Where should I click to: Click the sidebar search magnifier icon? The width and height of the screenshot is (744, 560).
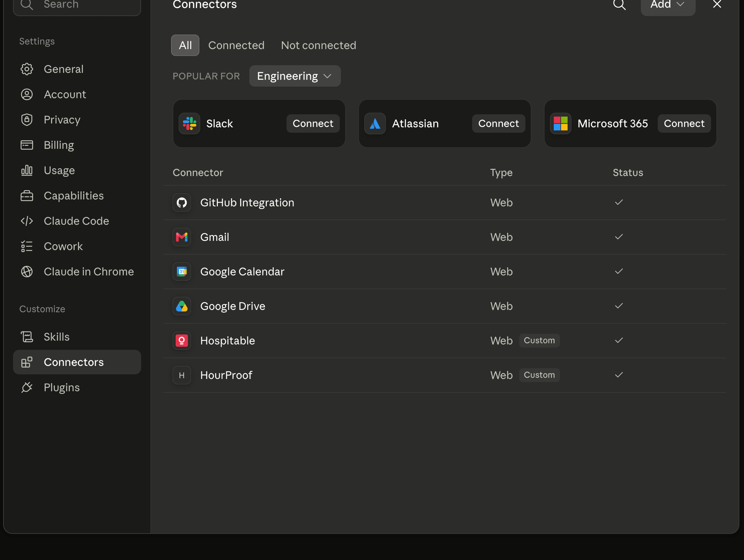tap(27, 5)
